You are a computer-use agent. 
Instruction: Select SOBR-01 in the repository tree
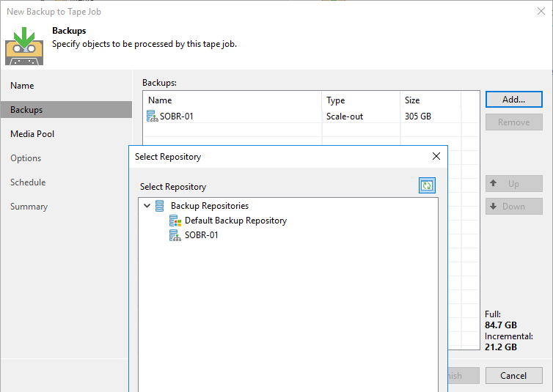pyautogui.click(x=202, y=235)
